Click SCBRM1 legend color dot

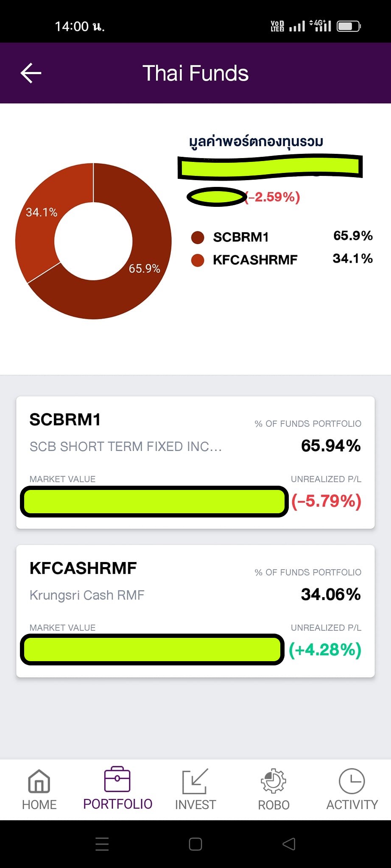point(198,237)
